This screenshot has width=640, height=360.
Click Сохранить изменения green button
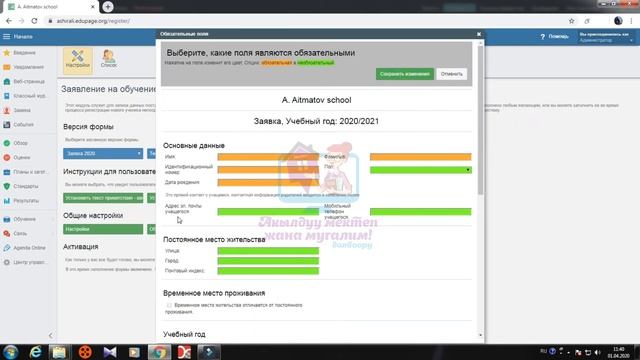pos(404,74)
